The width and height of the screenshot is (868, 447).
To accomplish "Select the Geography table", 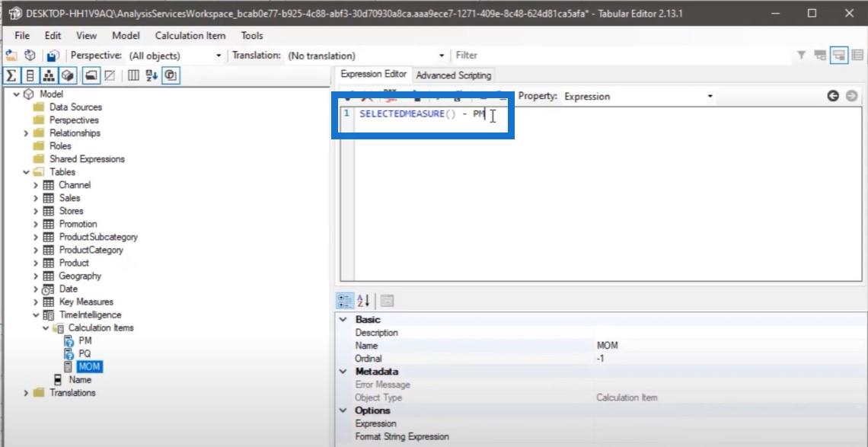I will pos(80,276).
